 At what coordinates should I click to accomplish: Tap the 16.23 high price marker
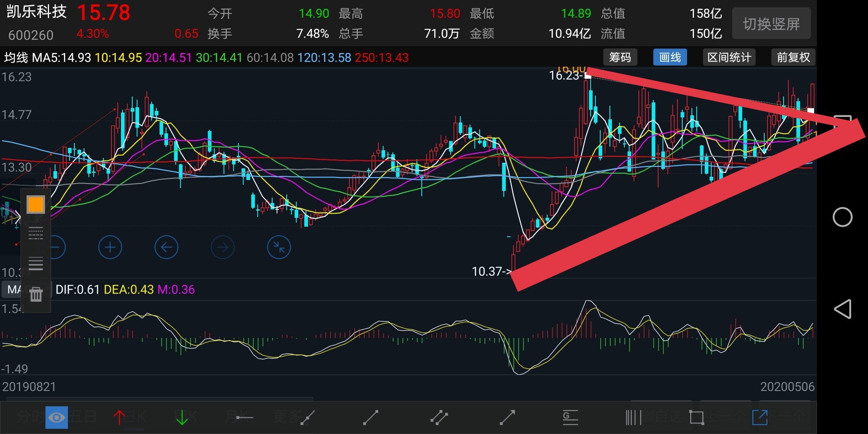pyautogui.click(x=565, y=75)
